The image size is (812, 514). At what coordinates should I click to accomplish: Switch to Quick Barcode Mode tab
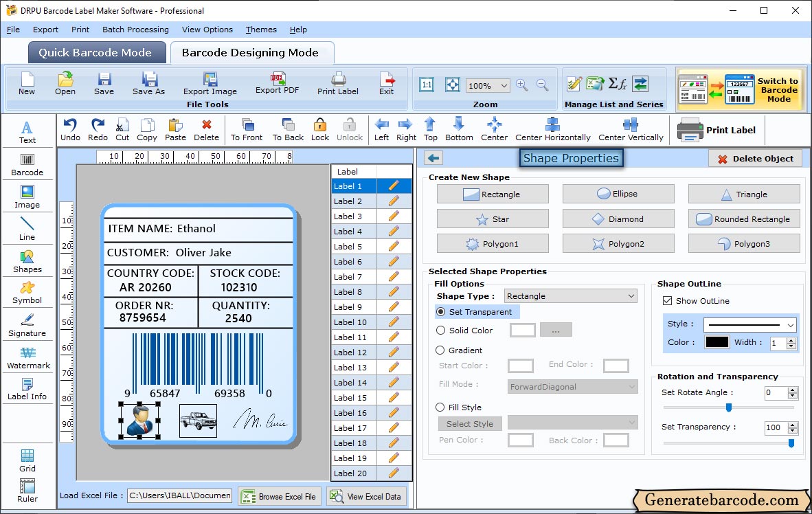(95, 52)
